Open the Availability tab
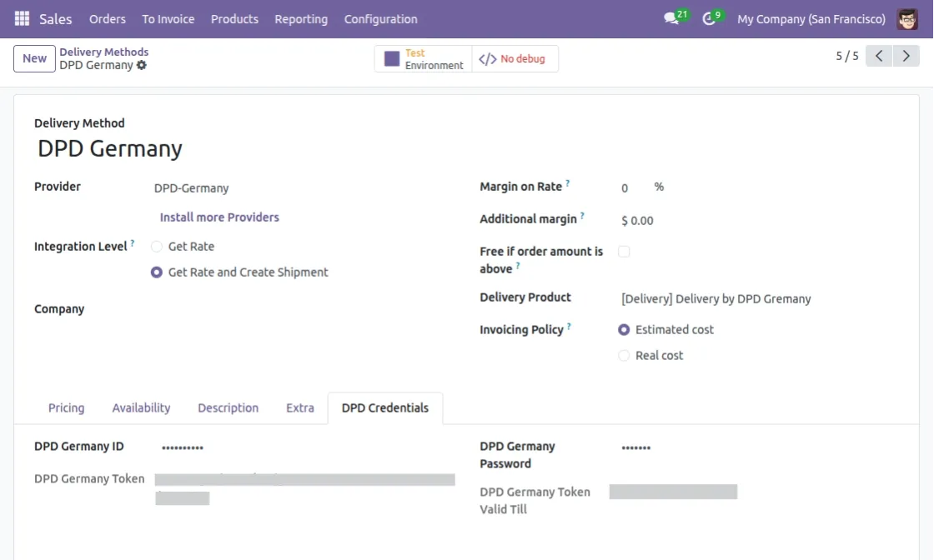 point(141,407)
